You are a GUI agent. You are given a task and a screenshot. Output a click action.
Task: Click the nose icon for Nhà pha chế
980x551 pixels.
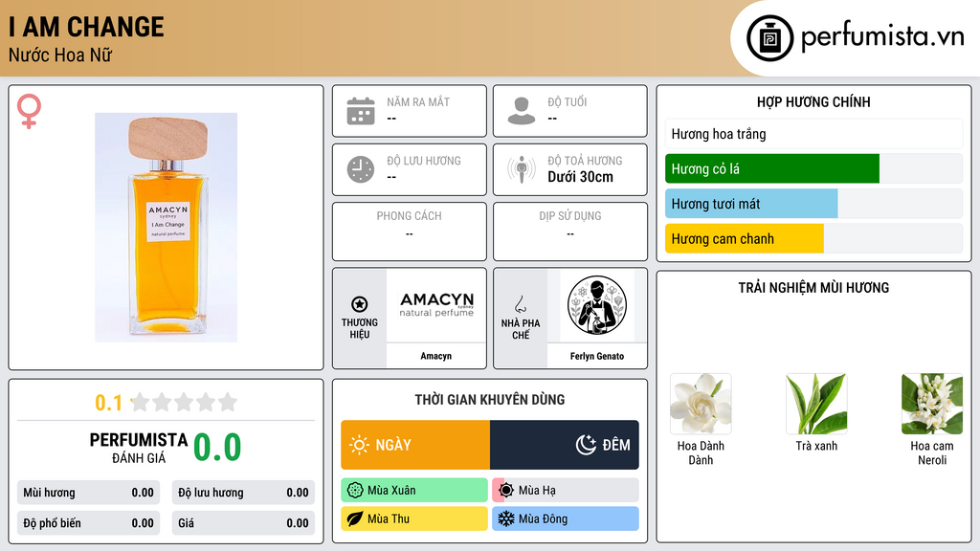(520, 304)
